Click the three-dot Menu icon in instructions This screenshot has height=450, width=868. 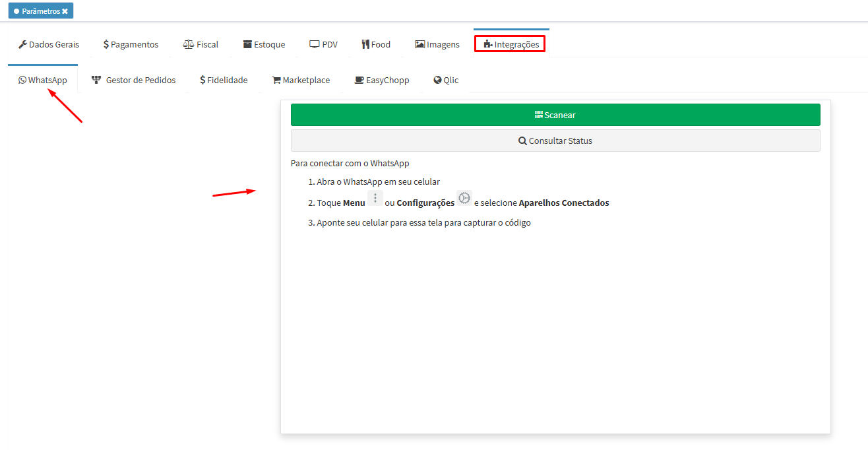[375, 198]
